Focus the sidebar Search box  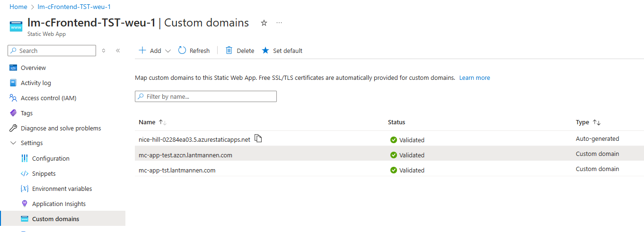click(x=52, y=51)
